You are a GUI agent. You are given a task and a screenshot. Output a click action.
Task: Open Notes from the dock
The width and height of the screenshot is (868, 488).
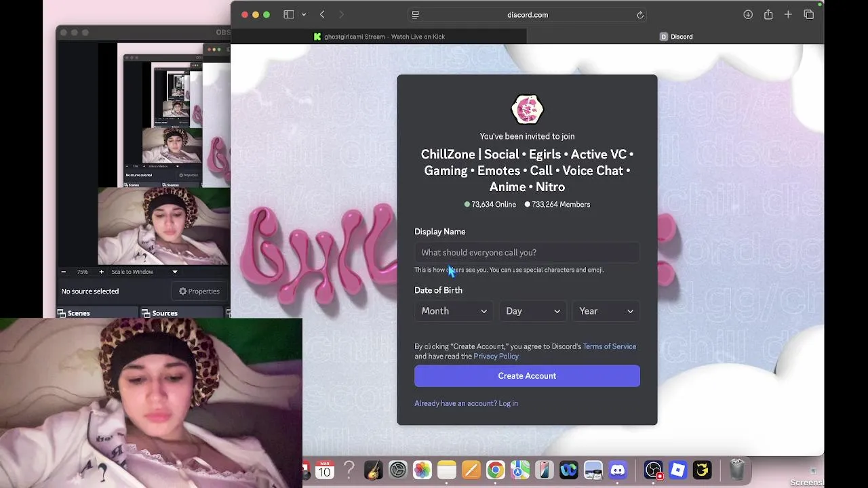[x=447, y=470]
